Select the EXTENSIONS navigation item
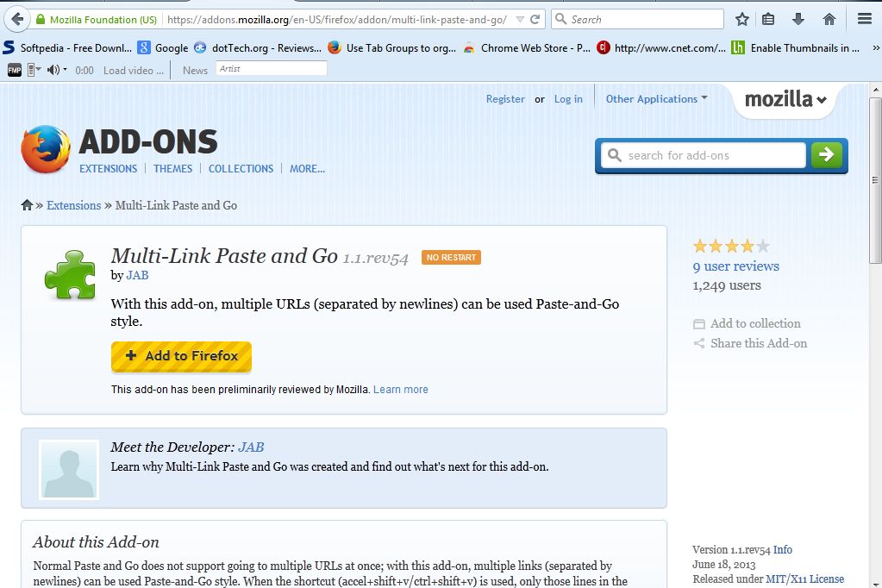This screenshot has width=882, height=588. point(108,169)
